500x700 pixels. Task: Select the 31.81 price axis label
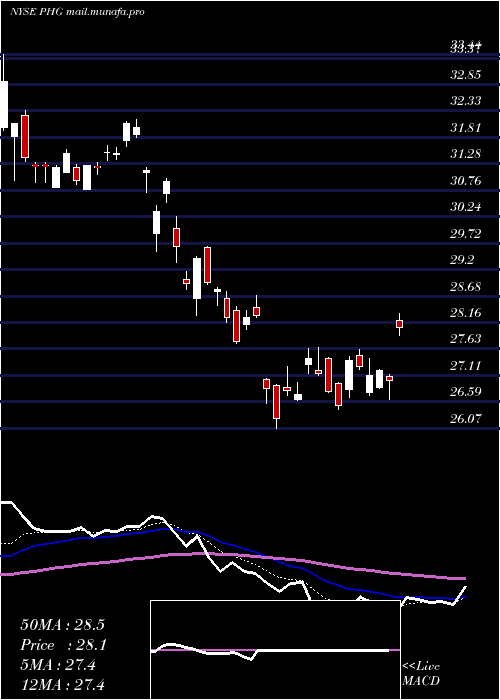pyautogui.click(x=465, y=128)
